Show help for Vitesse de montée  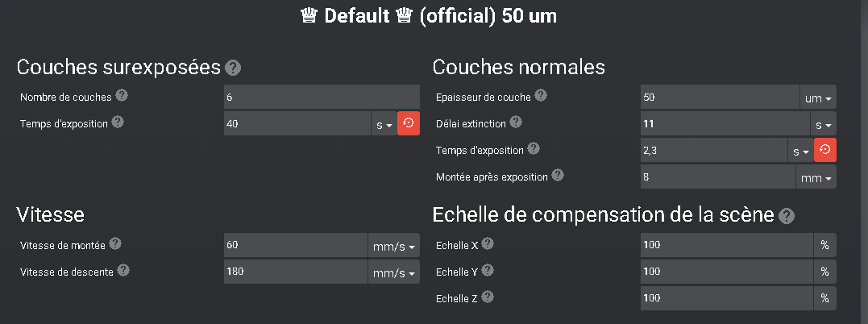point(115,243)
